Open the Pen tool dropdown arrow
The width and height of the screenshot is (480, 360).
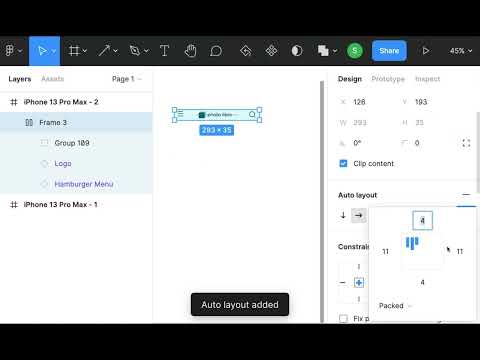coord(146,51)
